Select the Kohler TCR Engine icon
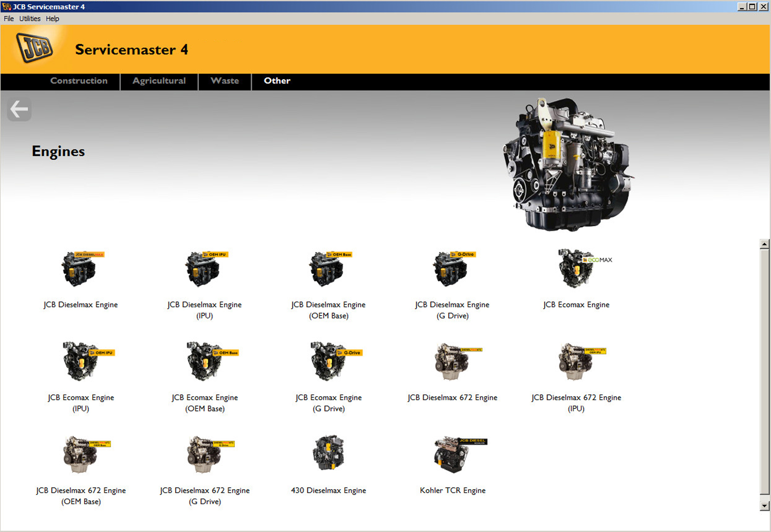The height and width of the screenshot is (532, 771). click(452, 454)
